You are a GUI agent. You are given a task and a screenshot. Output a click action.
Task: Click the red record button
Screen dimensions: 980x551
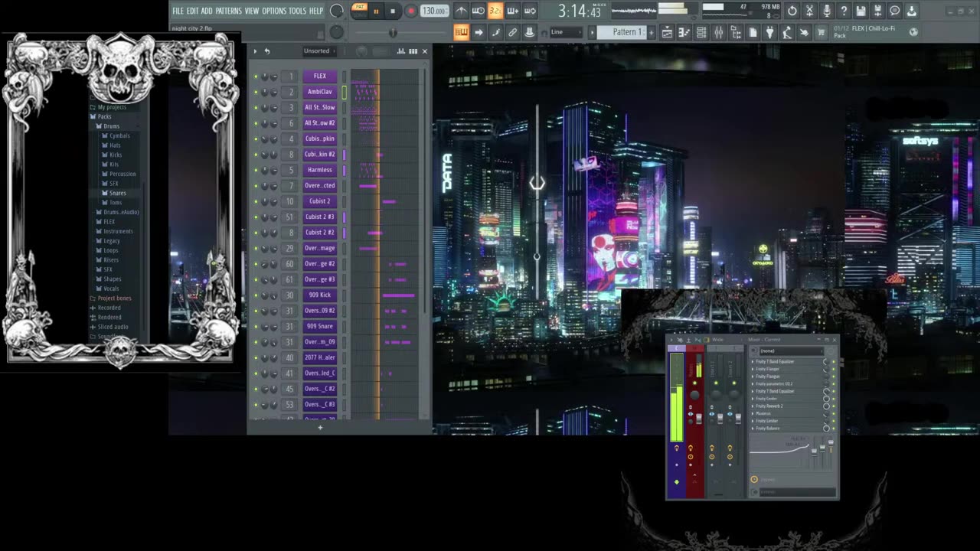[410, 11]
